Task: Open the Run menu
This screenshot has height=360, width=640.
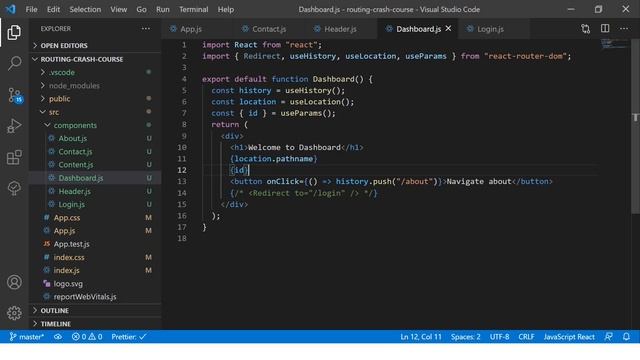Action: click(162, 9)
